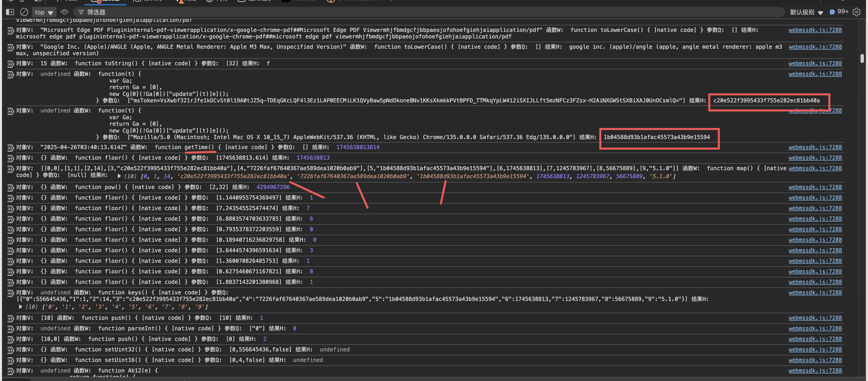Screen dimensions: 868x381
Task: Open webmssdk.js:7288 link on the getTime() row
Action: point(815,147)
